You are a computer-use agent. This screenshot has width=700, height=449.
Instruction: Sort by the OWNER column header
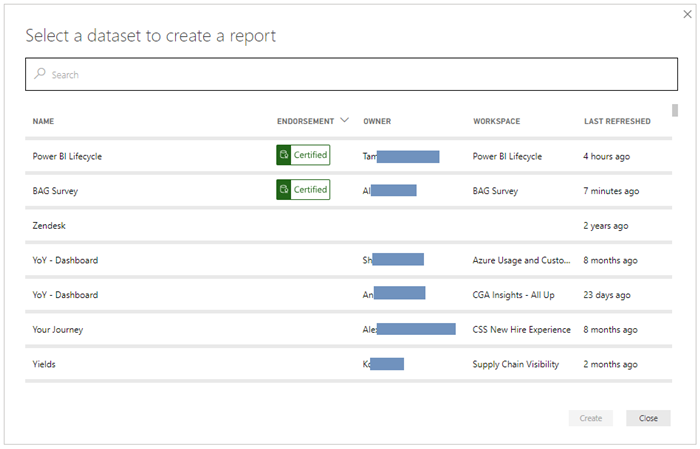tap(377, 122)
